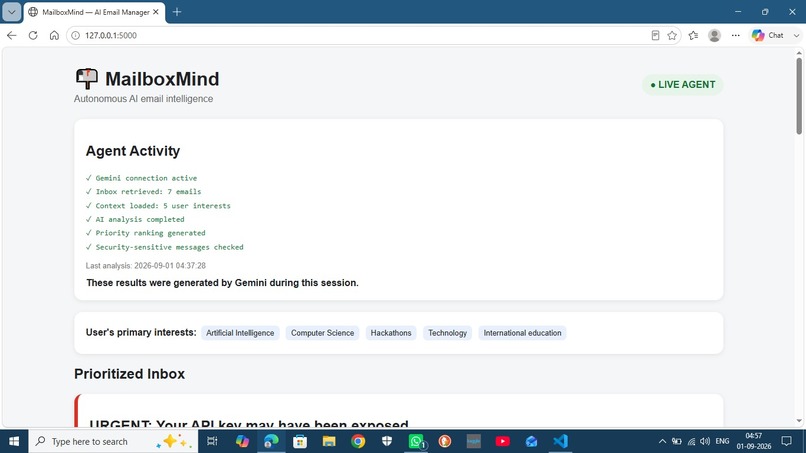806x453 pixels.
Task: Click the Hackathons interest tag
Action: pyautogui.click(x=391, y=333)
